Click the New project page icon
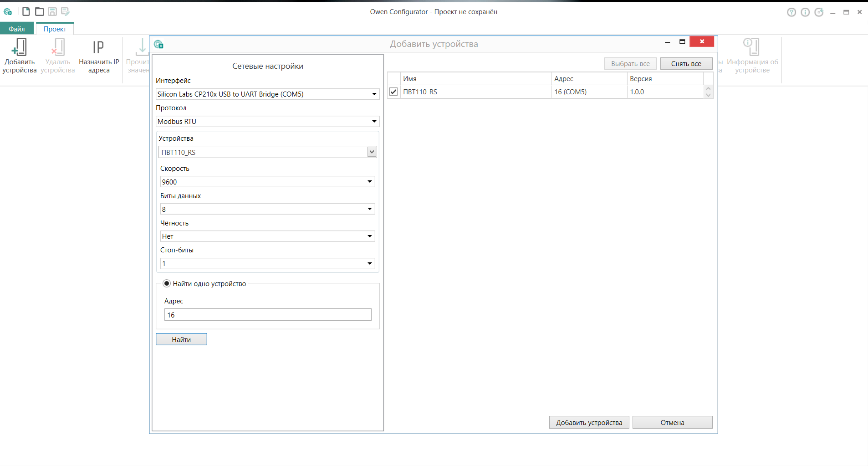The height and width of the screenshot is (466, 868). point(26,11)
